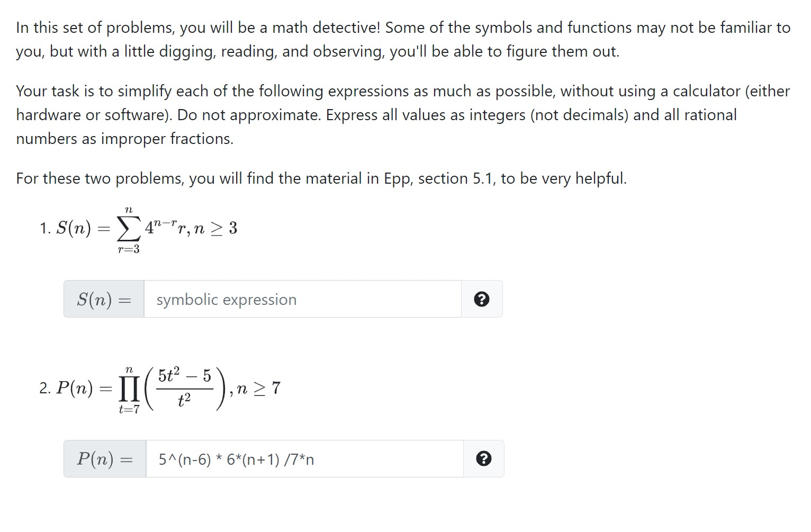The width and height of the screenshot is (811, 532).
Task: Click the empty S(n) answer box
Action: click(x=302, y=299)
